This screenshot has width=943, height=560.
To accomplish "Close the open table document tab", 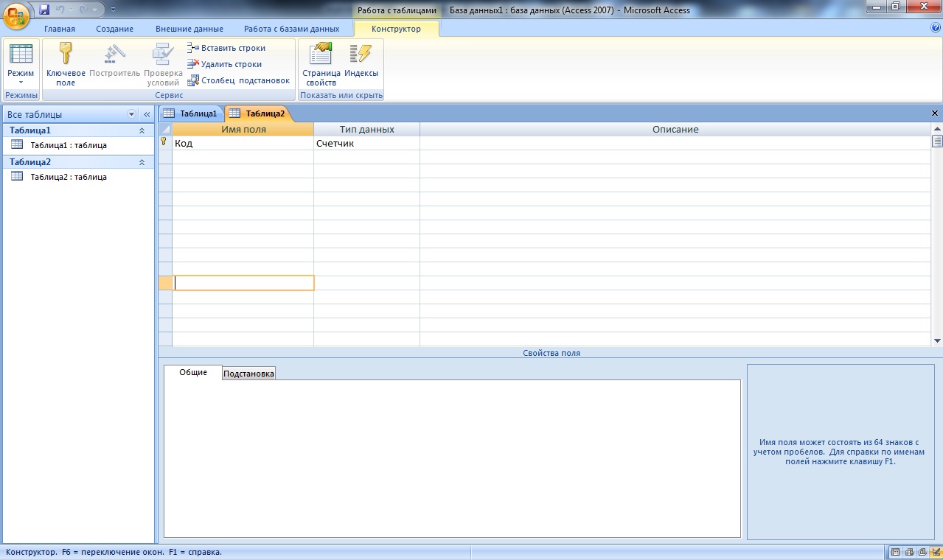I will (935, 113).
